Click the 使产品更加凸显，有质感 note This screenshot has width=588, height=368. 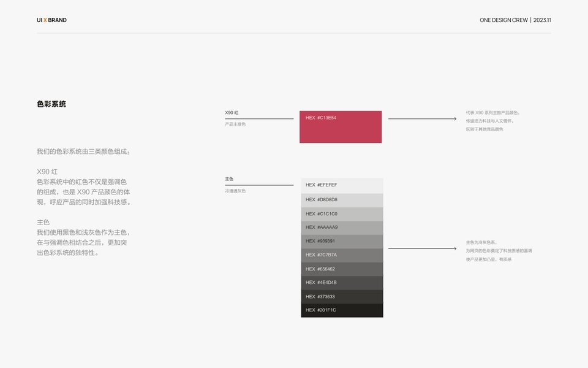pyautogui.click(x=489, y=259)
